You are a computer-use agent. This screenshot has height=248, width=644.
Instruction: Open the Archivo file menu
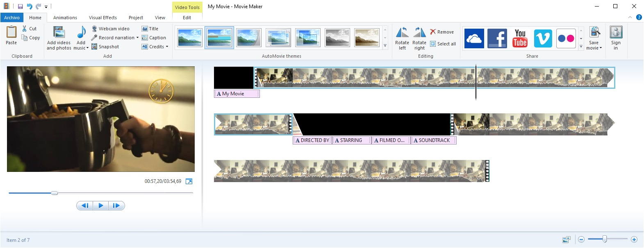tap(12, 18)
